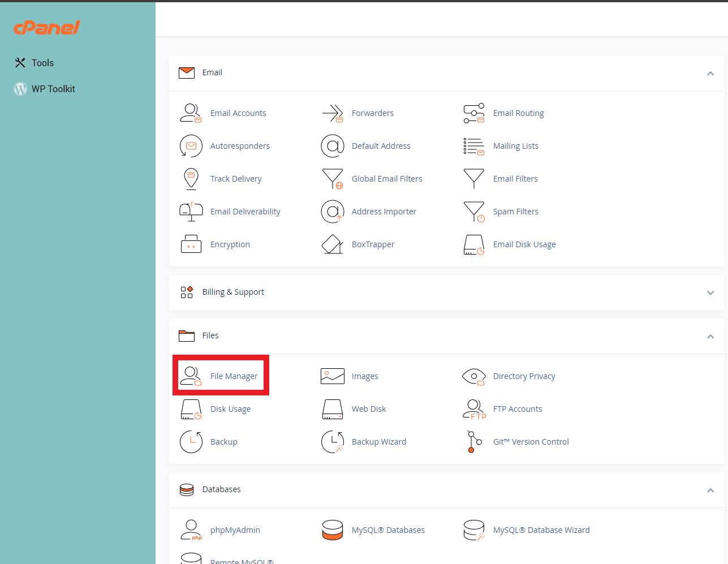This screenshot has width=728, height=564.
Task: Click the Web Disk drive icon
Action: click(x=333, y=409)
